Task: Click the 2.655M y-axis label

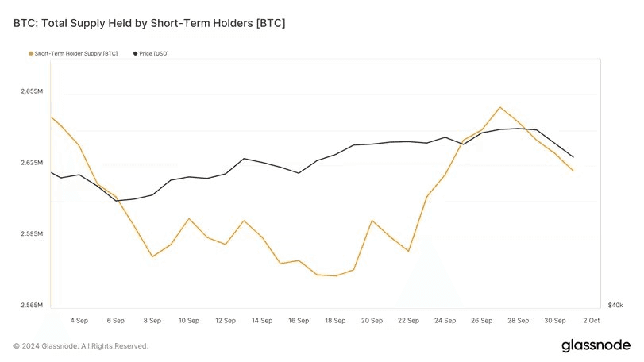Action: coord(32,91)
